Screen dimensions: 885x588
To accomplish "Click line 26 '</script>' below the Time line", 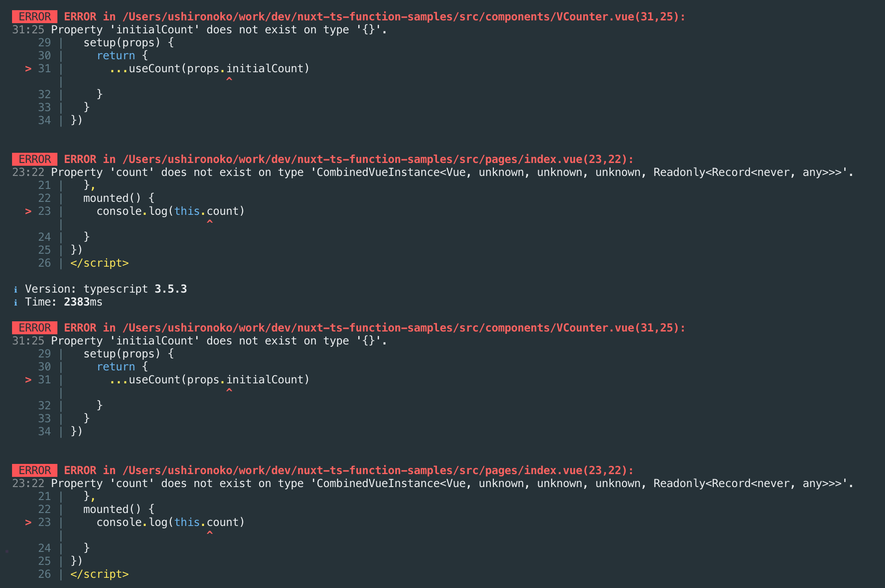I will [100, 574].
